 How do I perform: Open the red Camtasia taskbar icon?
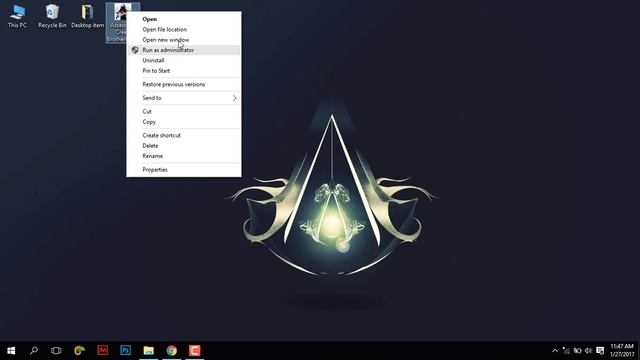click(195, 351)
